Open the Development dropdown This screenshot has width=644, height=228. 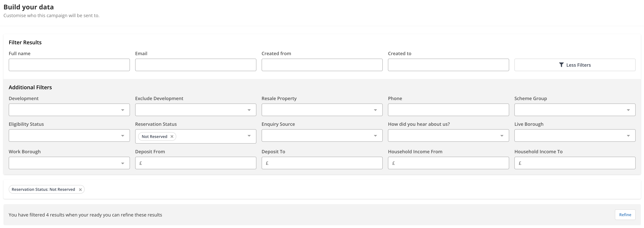[x=69, y=110]
